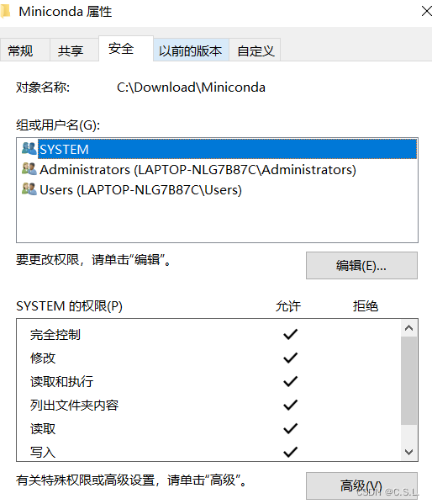Open advanced settings with 高级(V) button
432x504 pixels.
tap(361, 485)
